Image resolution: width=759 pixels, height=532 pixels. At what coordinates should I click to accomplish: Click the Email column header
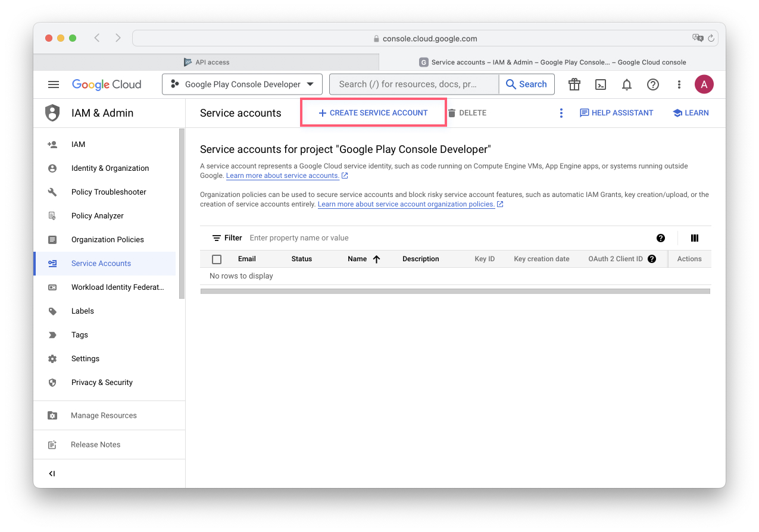pos(247,259)
